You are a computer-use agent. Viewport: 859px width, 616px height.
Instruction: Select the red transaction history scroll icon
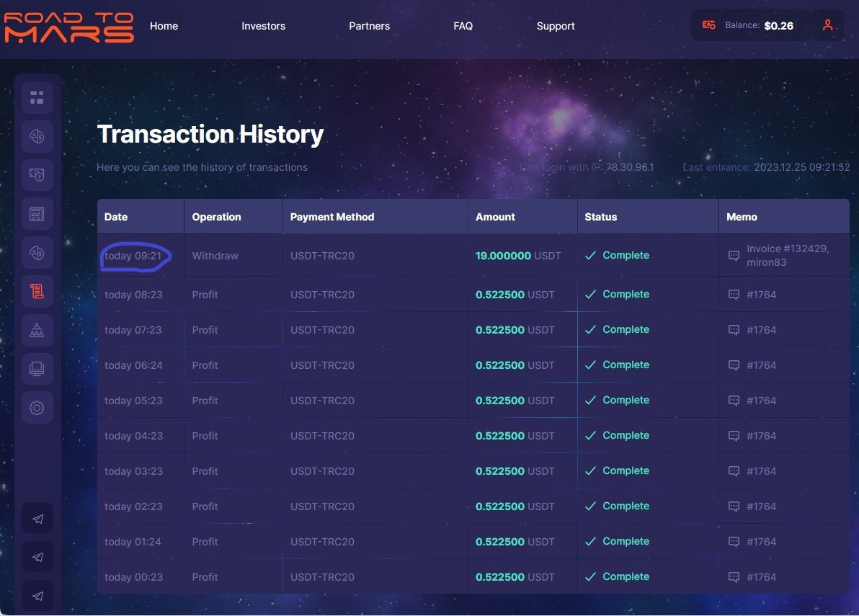(x=37, y=291)
